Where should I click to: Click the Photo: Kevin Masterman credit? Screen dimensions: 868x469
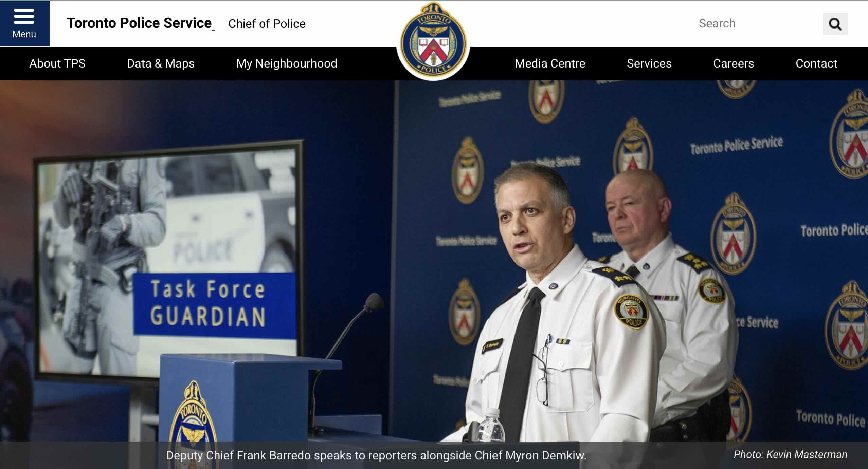(790, 455)
